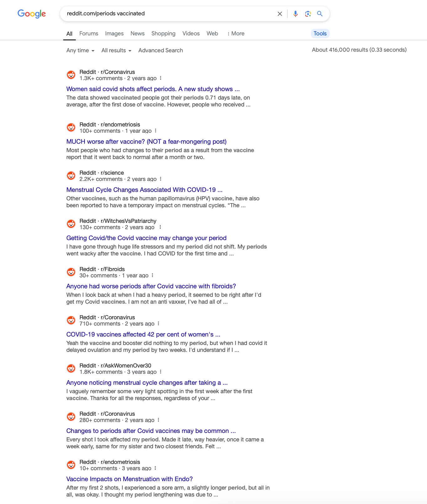Screen dimensions: 427x504
Task: Focus the search query input field
Action: click(x=169, y=14)
